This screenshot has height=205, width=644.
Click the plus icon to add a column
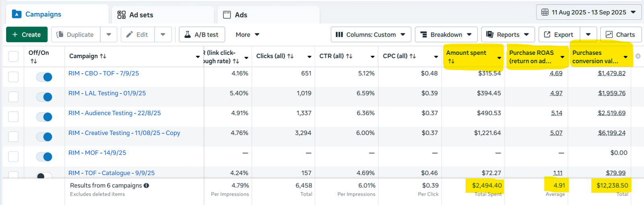pos(638,56)
